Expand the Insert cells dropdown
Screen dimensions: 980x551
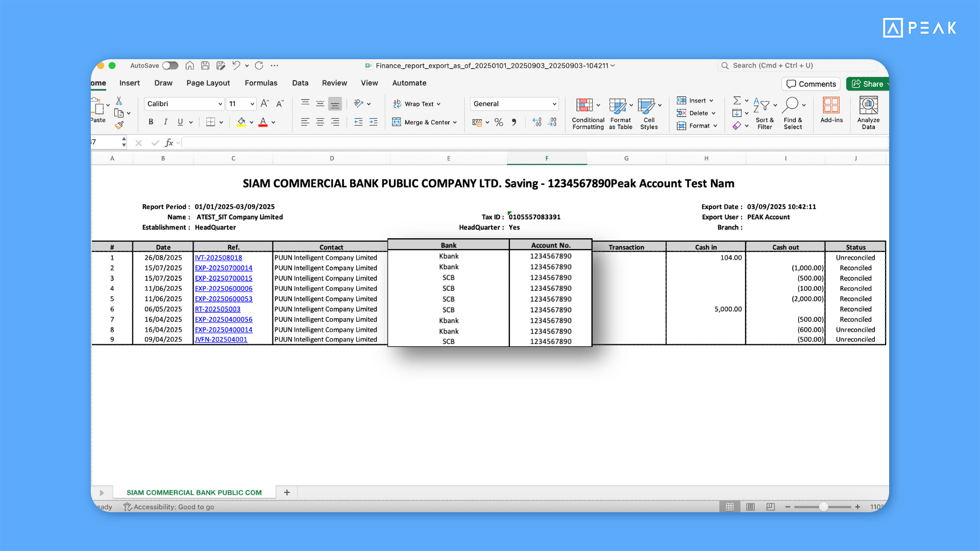tap(712, 101)
